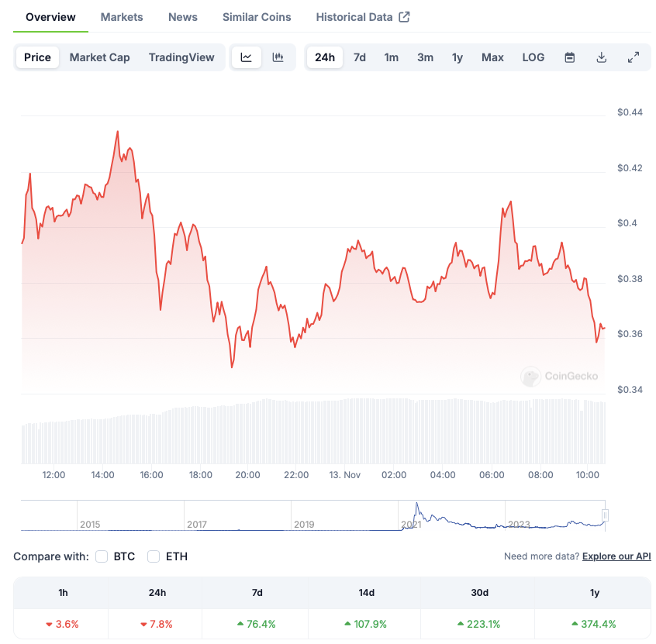Switch to candlestick chart view
This screenshot has height=644, width=656.
[x=276, y=57]
